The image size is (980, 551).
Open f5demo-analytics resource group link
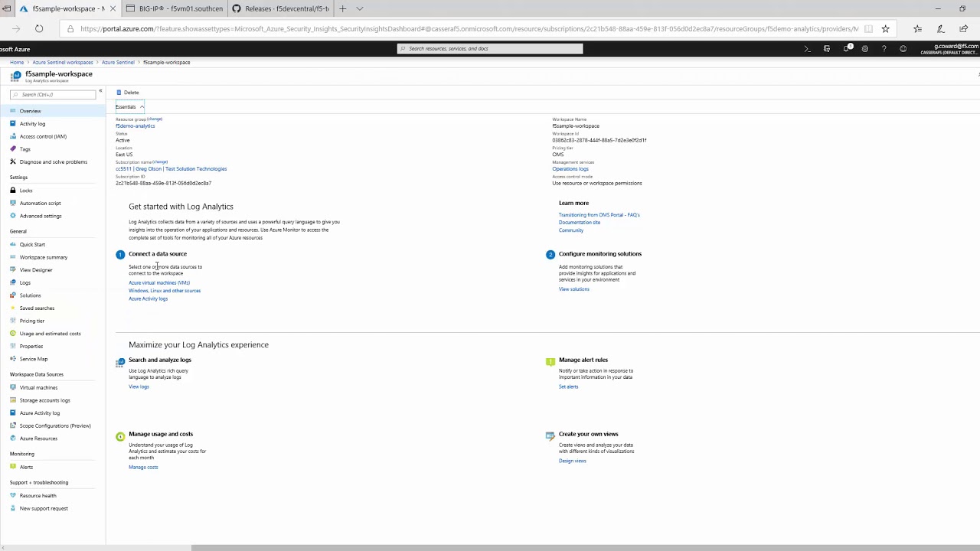[x=135, y=126]
